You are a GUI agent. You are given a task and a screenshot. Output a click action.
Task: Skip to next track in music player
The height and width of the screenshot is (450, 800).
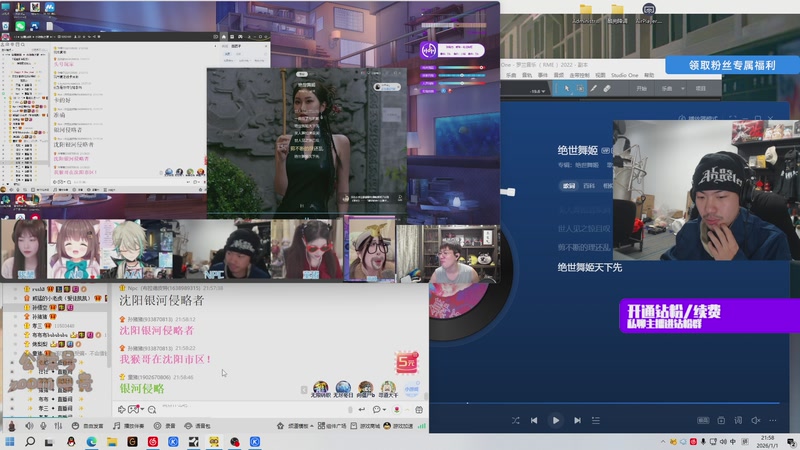(577, 420)
